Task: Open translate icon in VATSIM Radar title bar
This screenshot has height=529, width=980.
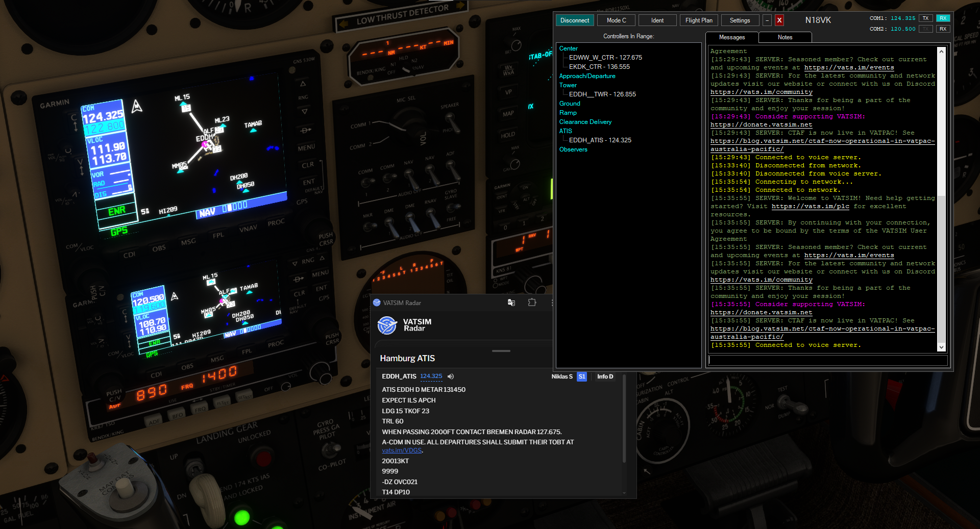Action: [511, 303]
